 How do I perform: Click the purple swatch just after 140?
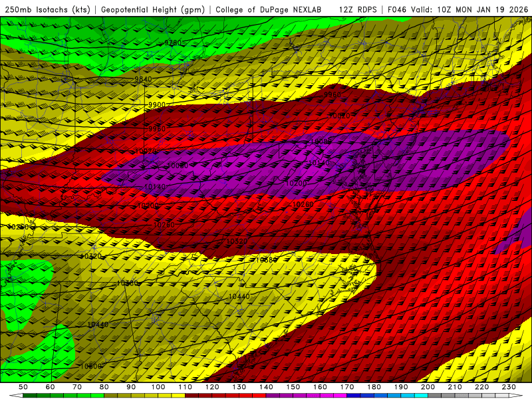[x=273, y=396]
